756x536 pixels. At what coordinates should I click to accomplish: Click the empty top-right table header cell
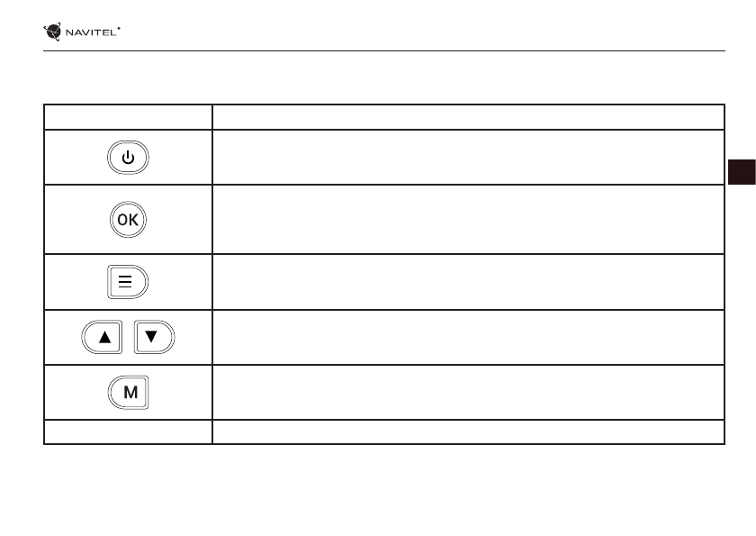coord(468,117)
